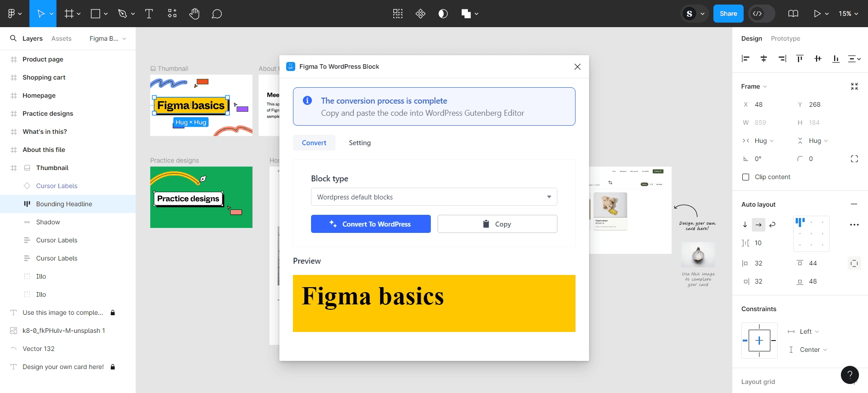Select the Vector 132 layer
868x393 pixels.
point(68,349)
